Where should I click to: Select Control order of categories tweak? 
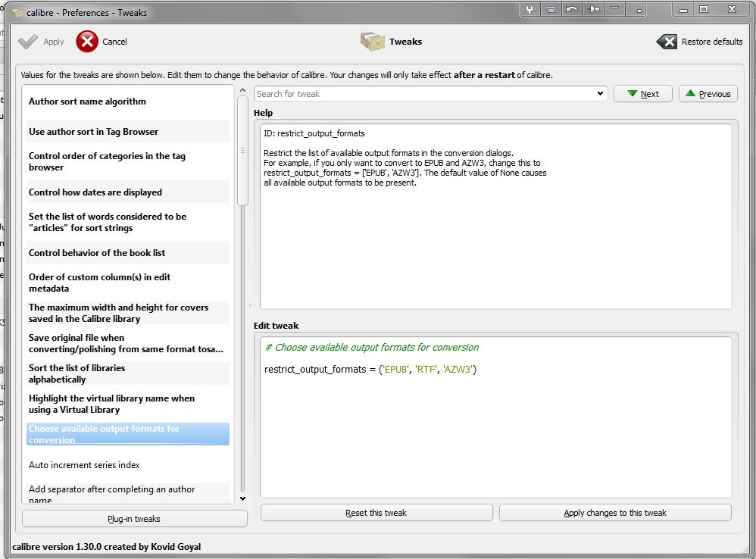coord(128,161)
